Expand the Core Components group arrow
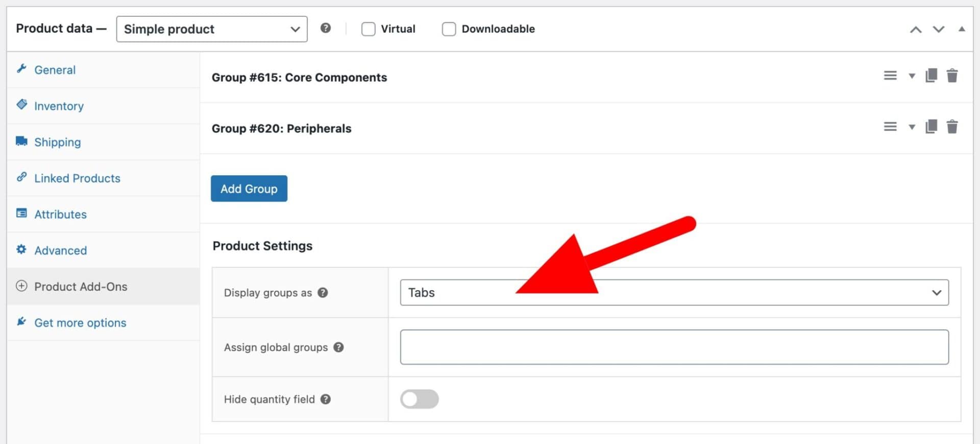The width and height of the screenshot is (980, 444). click(x=912, y=76)
